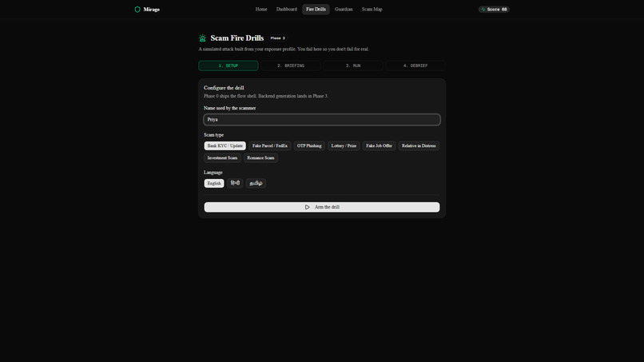Viewport: 644px width, 362px height.
Task: Click the play icon on Arm the drill
Action: 307,207
